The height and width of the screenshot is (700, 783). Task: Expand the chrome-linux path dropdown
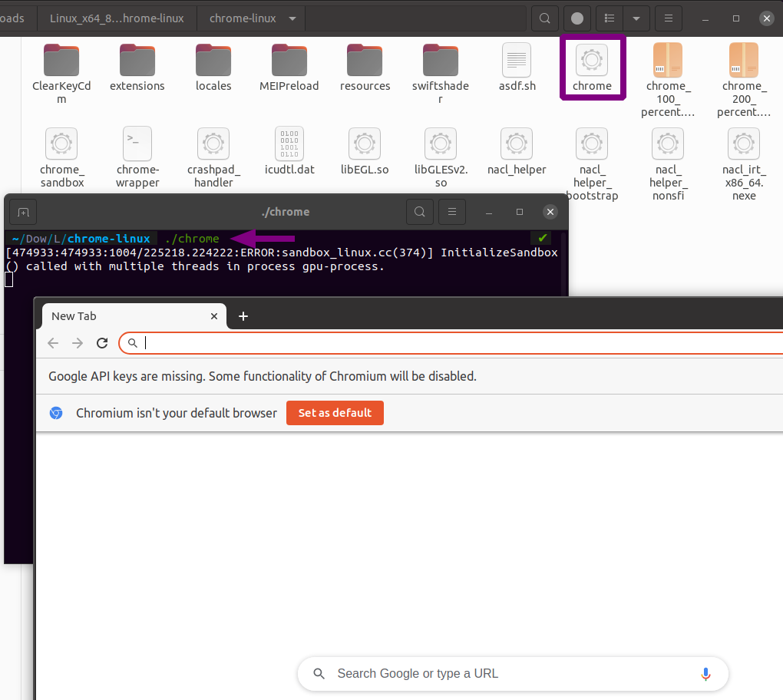pyautogui.click(x=292, y=18)
